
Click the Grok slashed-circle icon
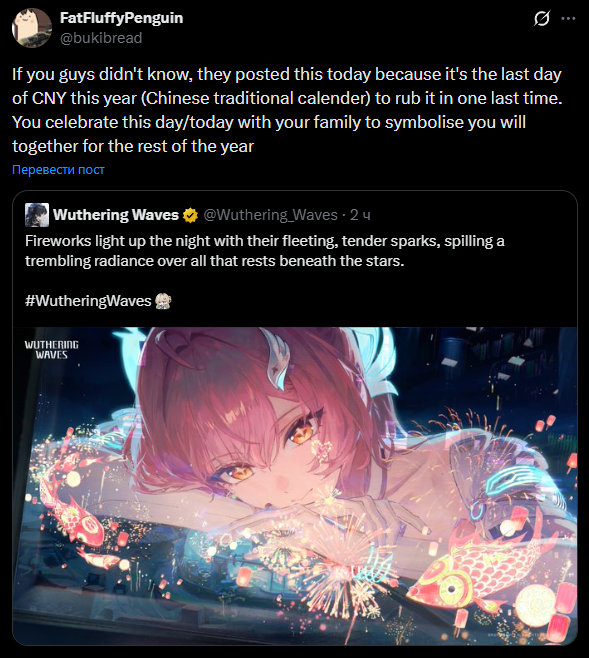[542, 18]
